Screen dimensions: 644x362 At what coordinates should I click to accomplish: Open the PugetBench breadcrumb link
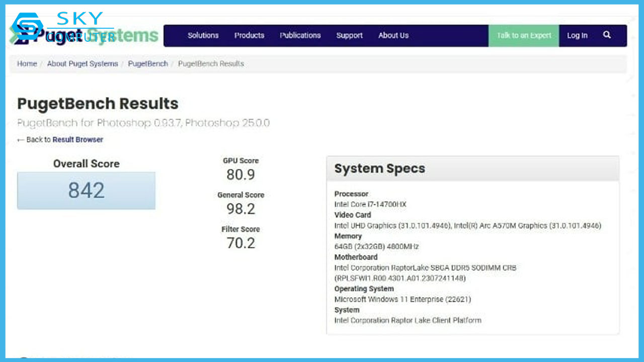(148, 64)
